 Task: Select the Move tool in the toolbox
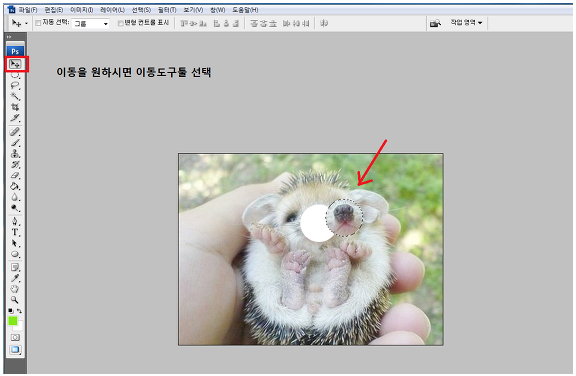tap(15, 64)
